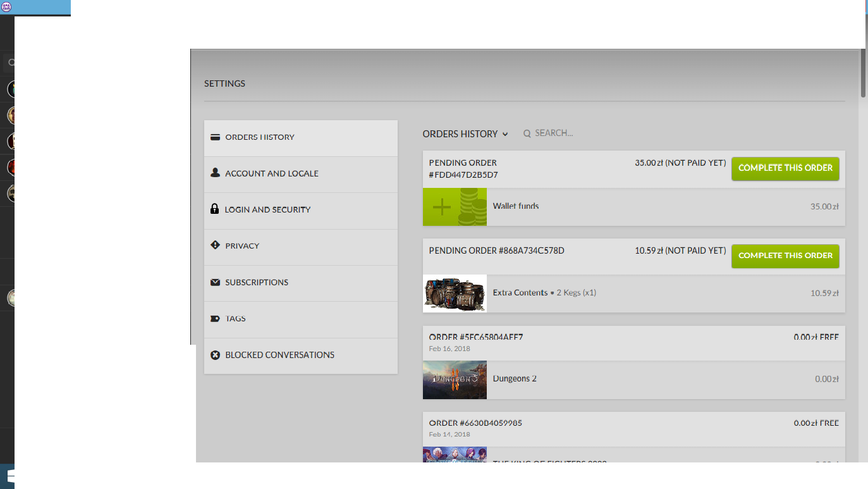The image size is (868, 489).
Task: Click the Wallet funds coin thumbnail
Action: (455, 207)
